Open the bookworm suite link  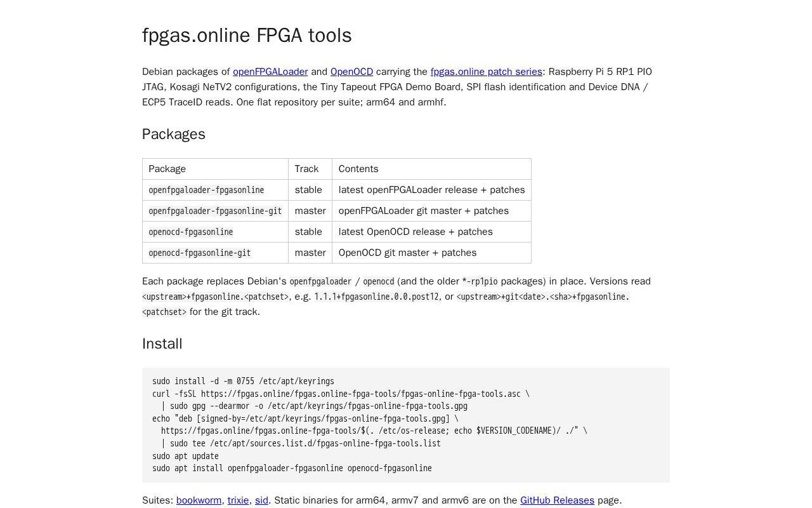199,500
